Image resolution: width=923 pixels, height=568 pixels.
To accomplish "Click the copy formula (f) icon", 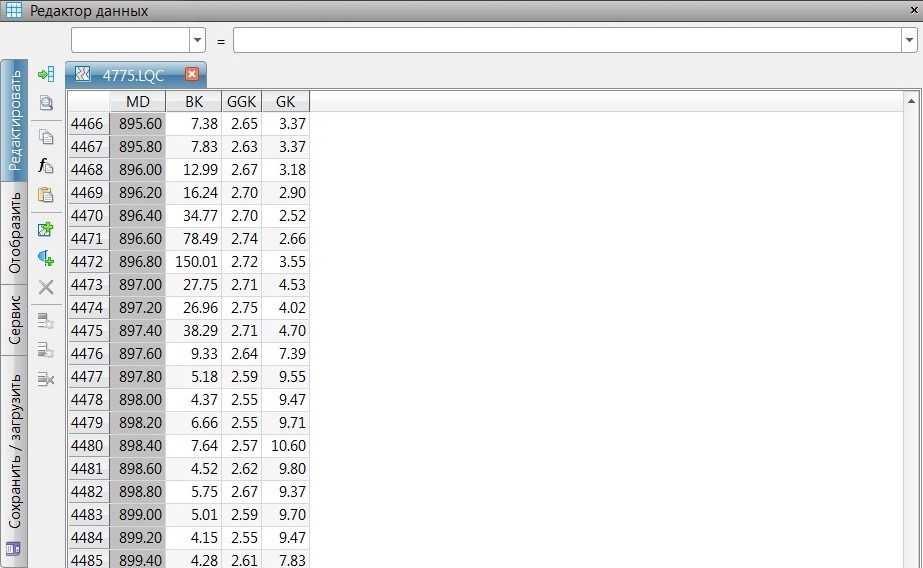I will click(46, 166).
